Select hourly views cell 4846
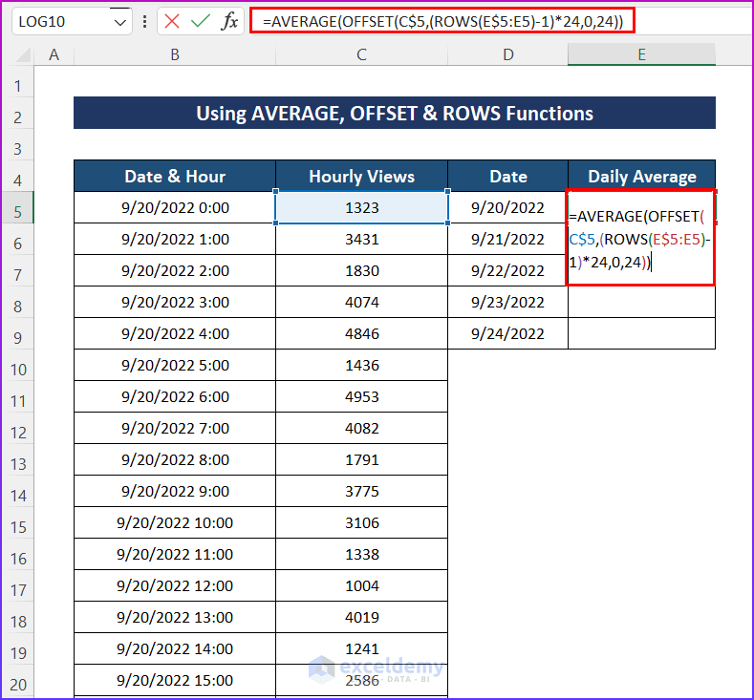The image size is (754, 700). [x=361, y=333]
